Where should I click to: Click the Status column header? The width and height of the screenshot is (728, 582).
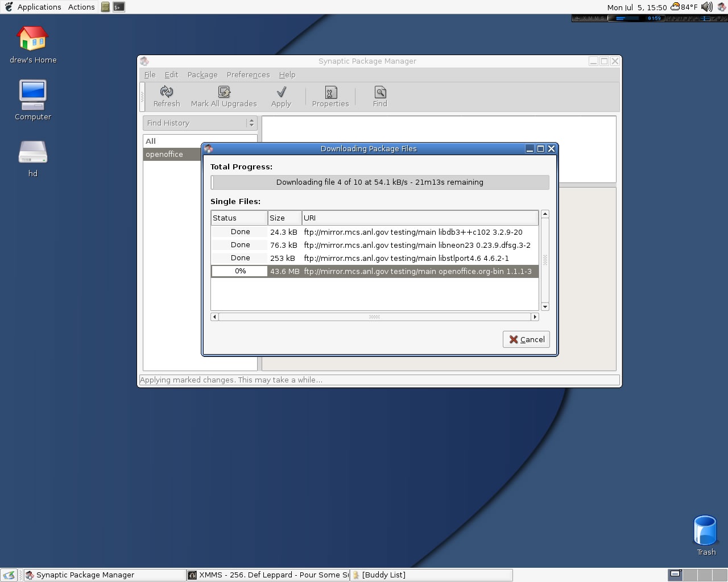239,218
